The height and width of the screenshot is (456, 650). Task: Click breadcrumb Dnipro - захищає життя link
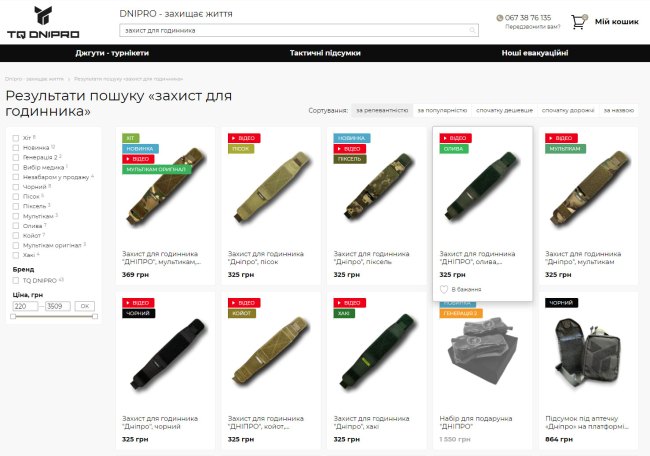click(34, 79)
